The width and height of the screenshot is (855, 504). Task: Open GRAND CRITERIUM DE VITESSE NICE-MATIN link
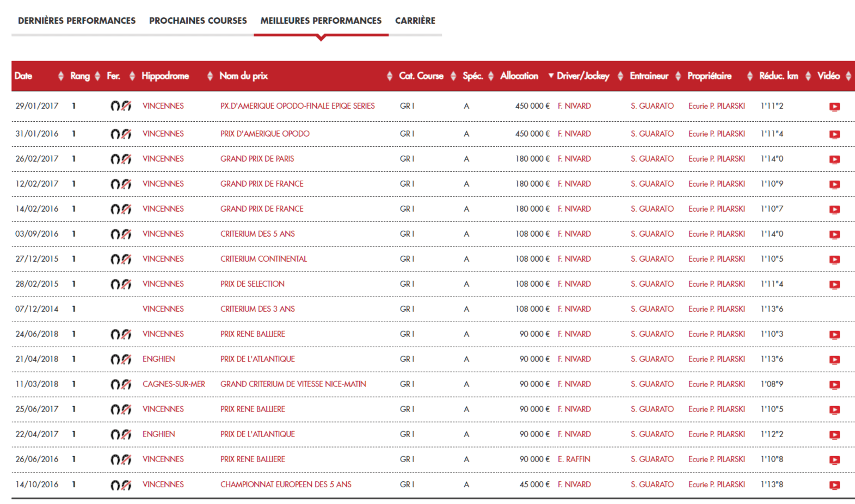click(x=293, y=384)
